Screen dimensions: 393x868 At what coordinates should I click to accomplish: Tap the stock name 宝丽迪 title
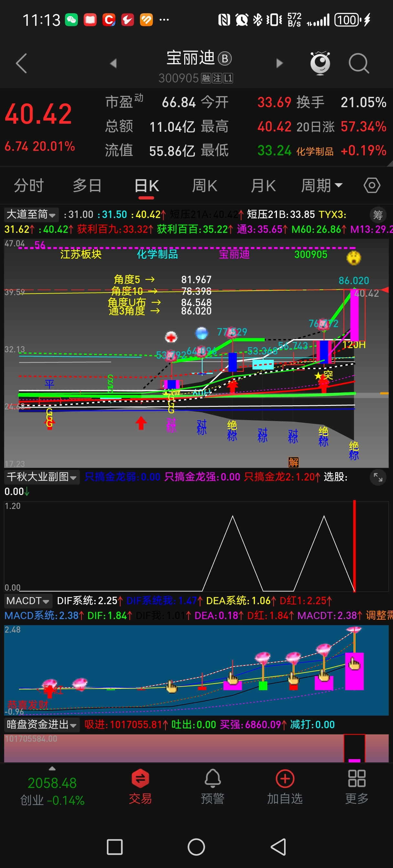pyautogui.click(x=191, y=57)
